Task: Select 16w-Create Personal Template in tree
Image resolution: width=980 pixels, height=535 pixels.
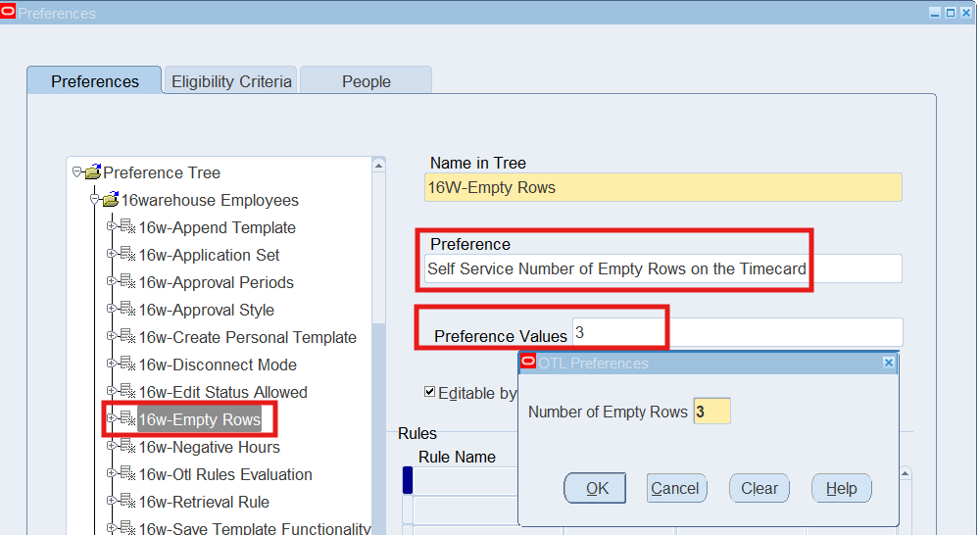Action: tap(247, 337)
